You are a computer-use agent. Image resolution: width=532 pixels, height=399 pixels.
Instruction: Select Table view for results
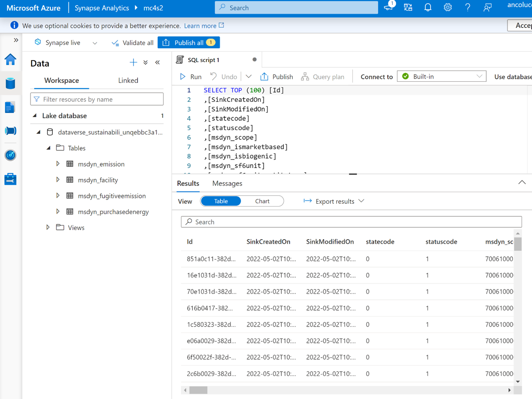coord(221,201)
